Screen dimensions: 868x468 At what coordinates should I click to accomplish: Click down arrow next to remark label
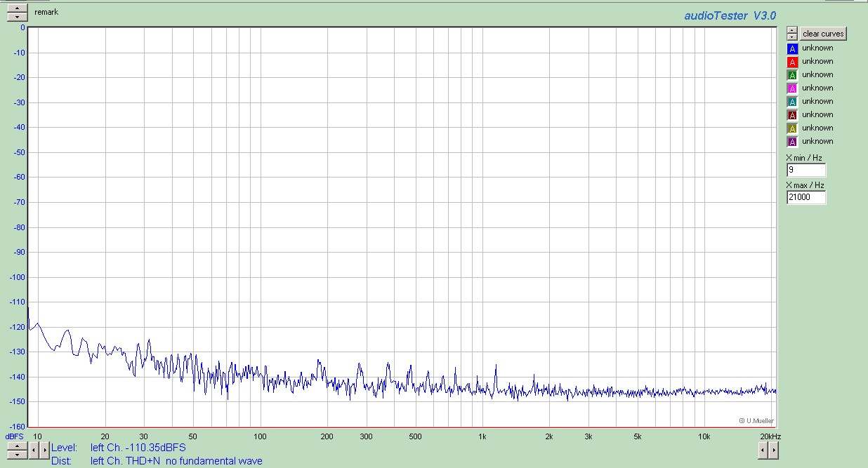pos(18,17)
